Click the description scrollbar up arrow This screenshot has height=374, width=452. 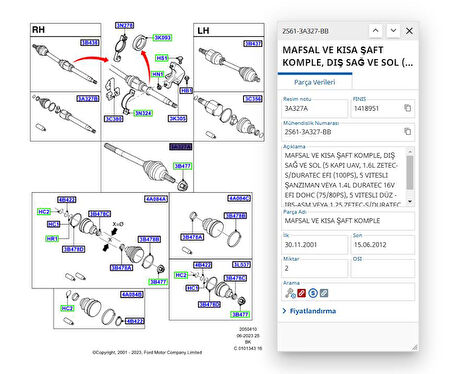(410, 152)
